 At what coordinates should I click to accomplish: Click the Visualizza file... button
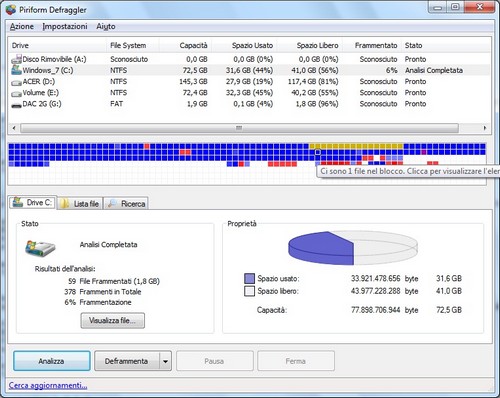coord(112,320)
